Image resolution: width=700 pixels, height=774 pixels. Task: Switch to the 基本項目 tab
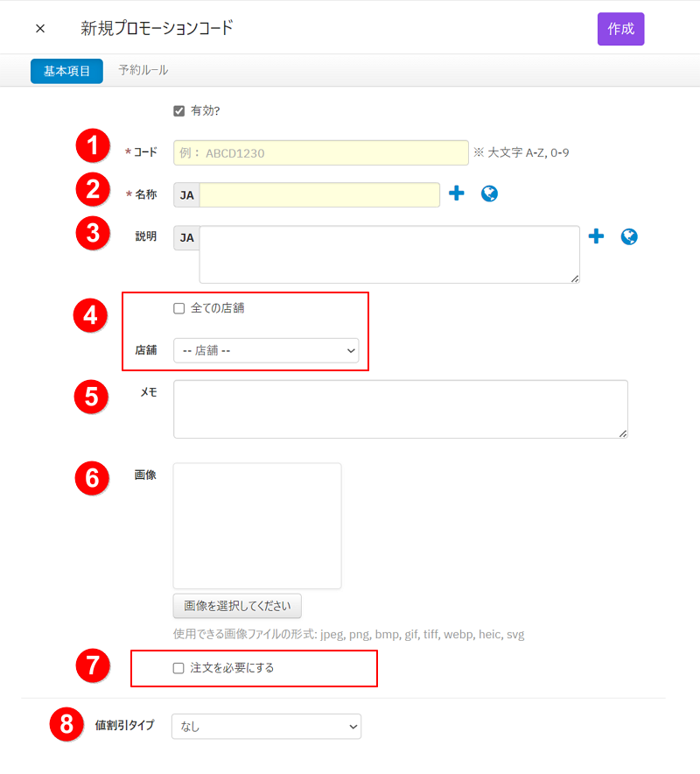tap(67, 71)
